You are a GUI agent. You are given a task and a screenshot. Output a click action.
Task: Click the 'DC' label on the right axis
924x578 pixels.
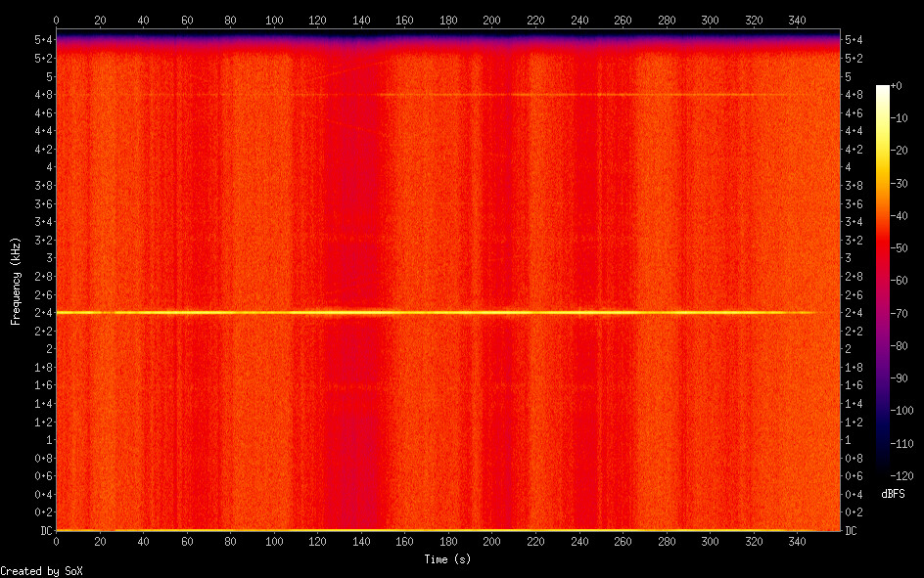(851, 530)
